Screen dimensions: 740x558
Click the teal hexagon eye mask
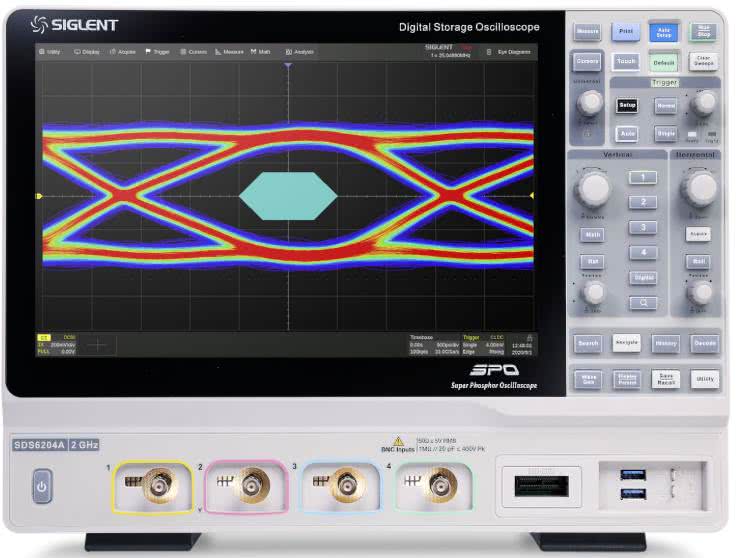(289, 195)
